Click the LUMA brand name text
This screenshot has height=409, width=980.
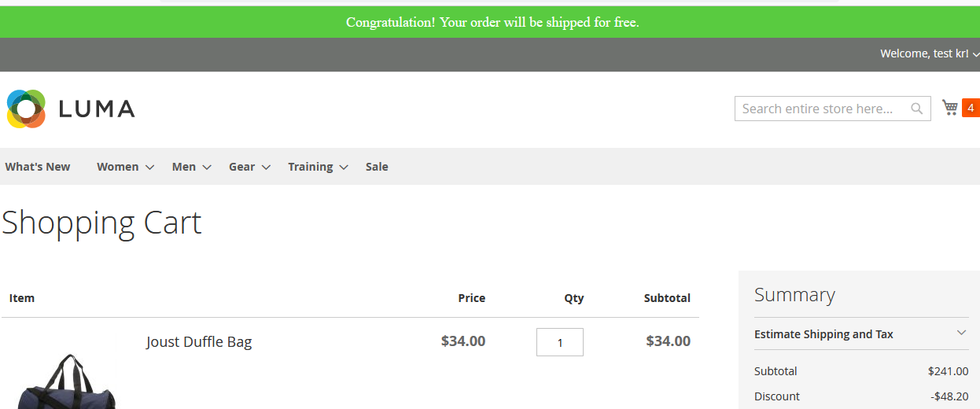tap(97, 109)
